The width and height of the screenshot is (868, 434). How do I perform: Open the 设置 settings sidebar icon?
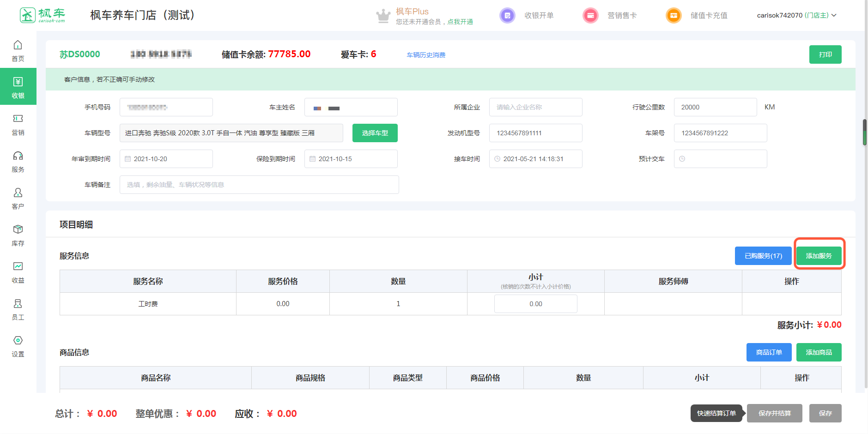click(18, 346)
